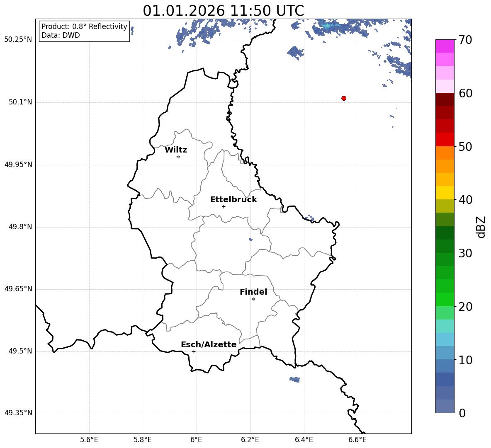Screen dimensions: 491x448
Task: Click the 5.8°E longitude label
Action: [143, 440]
